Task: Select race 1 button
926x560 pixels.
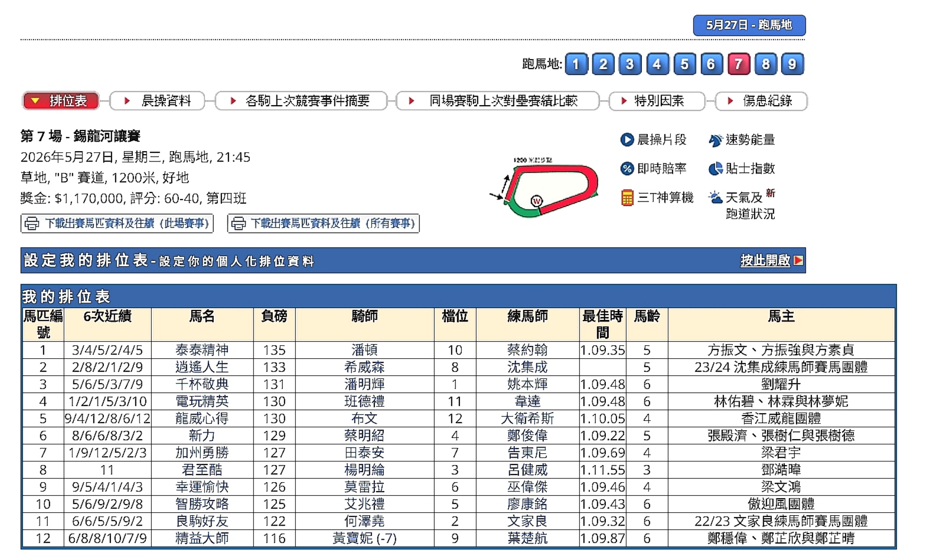Action: 576,64
